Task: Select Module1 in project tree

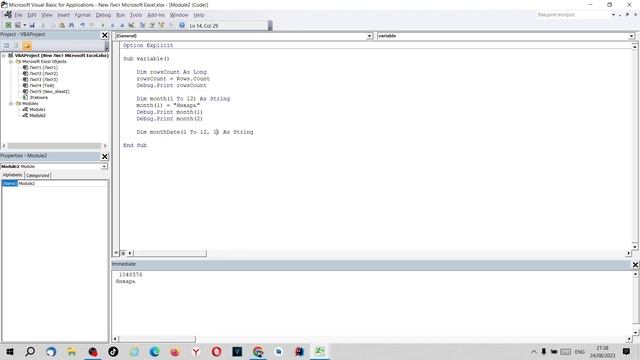Action: pos(37,109)
